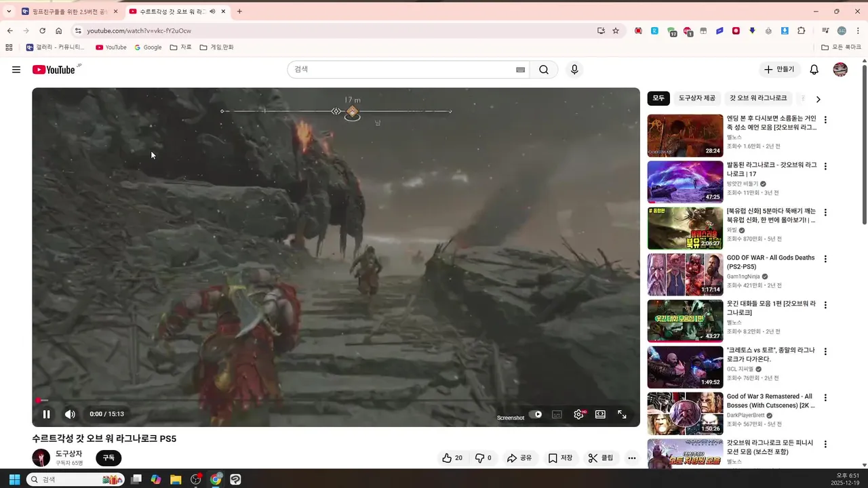Screen dimensions: 868x488
Task: Open the YouTube account avatar menu
Action: [840, 69]
